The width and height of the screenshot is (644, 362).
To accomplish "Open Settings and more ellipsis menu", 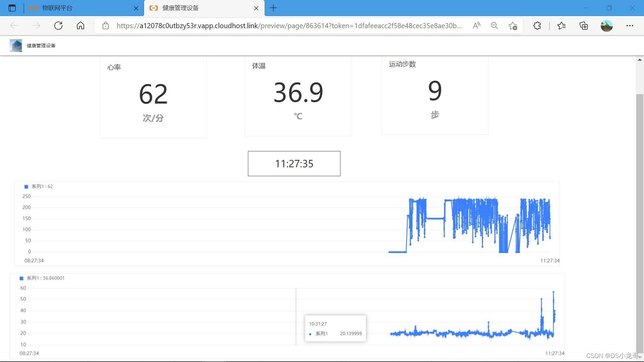I will tap(630, 26).
